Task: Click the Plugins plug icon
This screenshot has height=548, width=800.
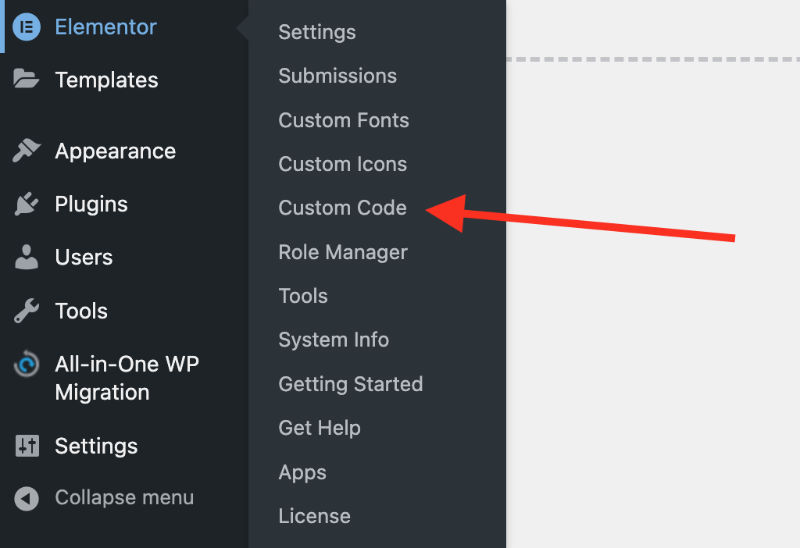Action: point(26,204)
